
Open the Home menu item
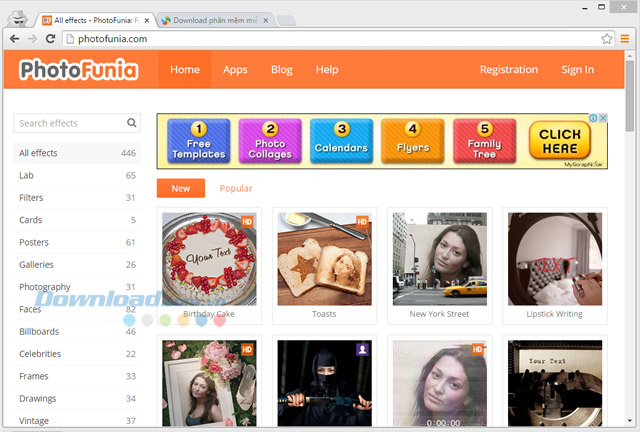tap(185, 69)
